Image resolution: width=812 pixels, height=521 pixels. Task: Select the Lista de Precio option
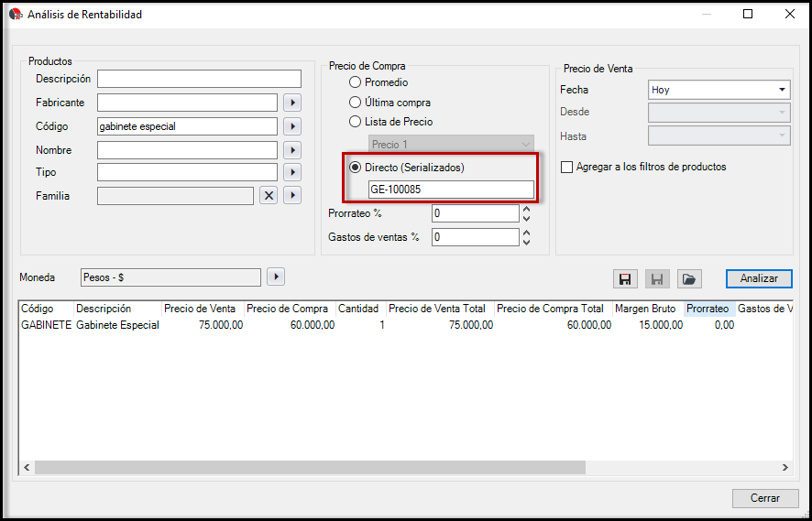(355, 122)
